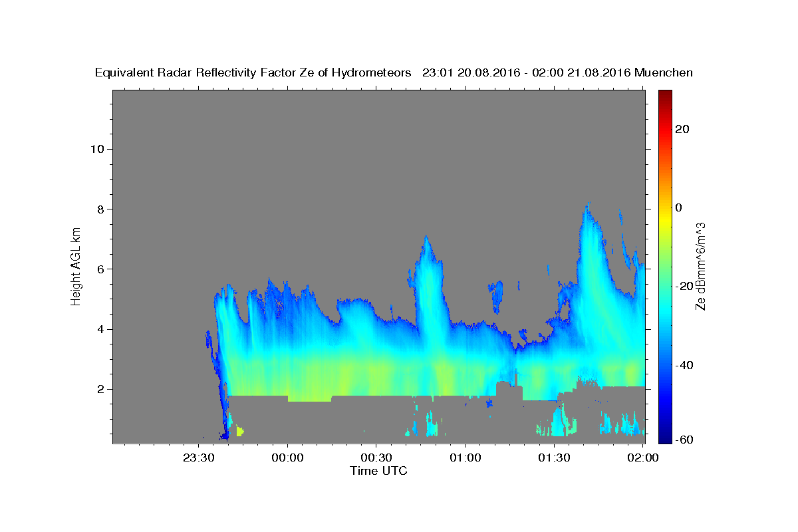Click the '01:30' time tick label

pyautogui.click(x=554, y=458)
